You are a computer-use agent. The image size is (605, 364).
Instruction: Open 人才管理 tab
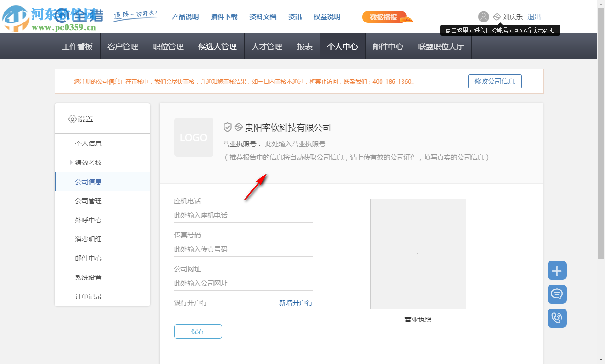click(267, 46)
